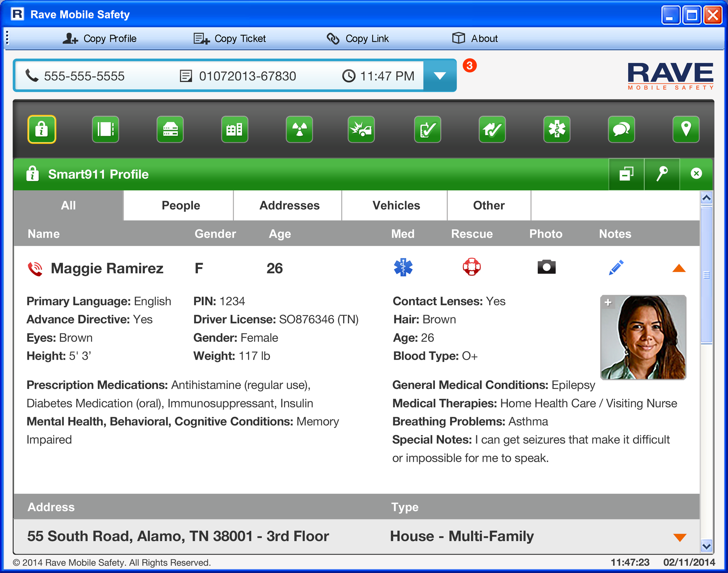Edit notes with the blue pencil icon

(x=615, y=268)
